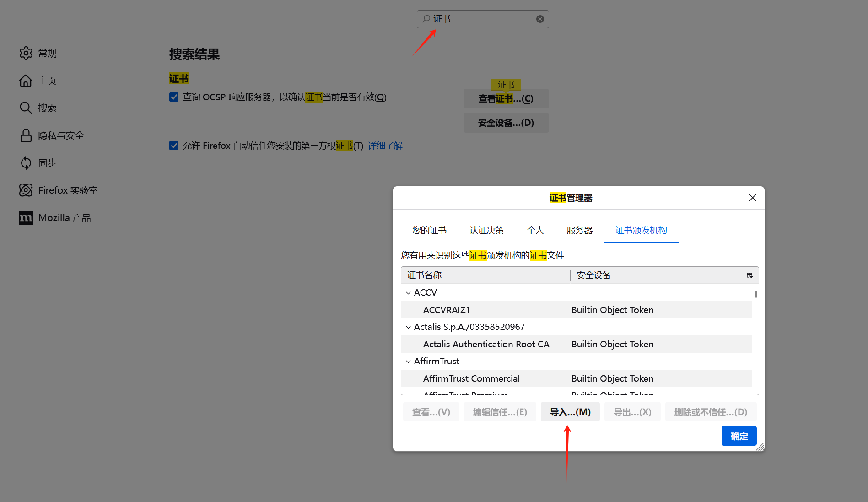The width and height of the screenshot is (868, 502).
Task: Click Builtin Object Token cell for ACCVRAIZ1
Action: (x=612, y=310)
